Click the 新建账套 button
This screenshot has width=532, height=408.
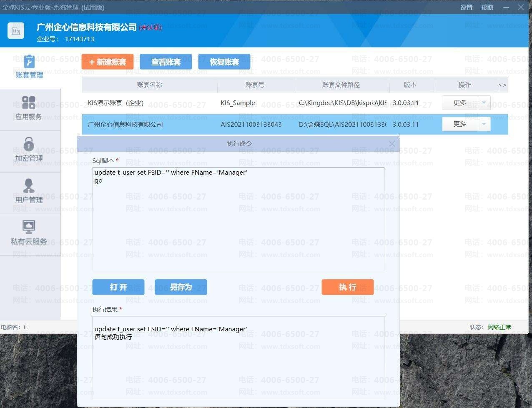click(x=108, y=62)
